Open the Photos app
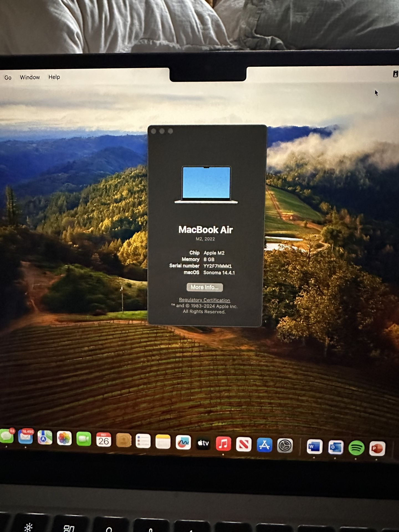The height and width of the screenshot is (532, 399). [64, 439]
